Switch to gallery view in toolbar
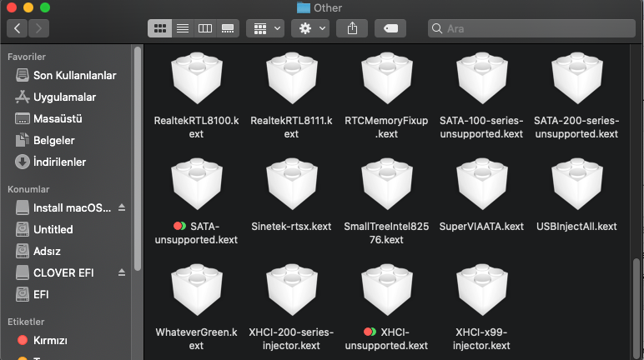 coord(227,28)
